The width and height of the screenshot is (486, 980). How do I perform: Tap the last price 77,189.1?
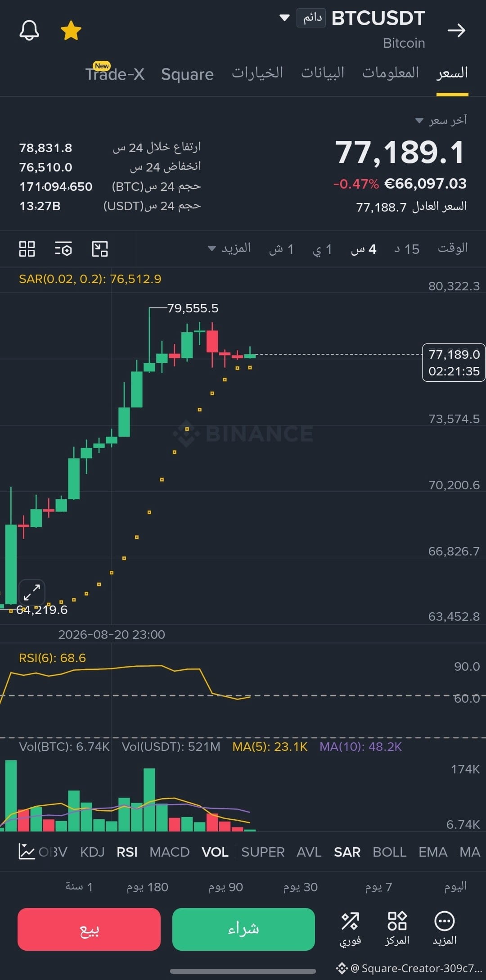coord(400,152)
